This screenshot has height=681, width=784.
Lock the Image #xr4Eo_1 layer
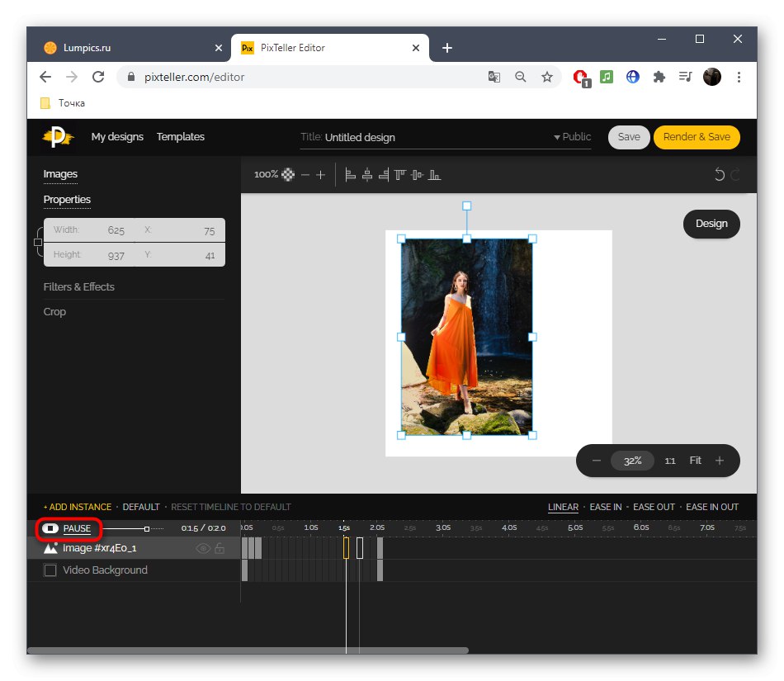(x=220, y=548)
